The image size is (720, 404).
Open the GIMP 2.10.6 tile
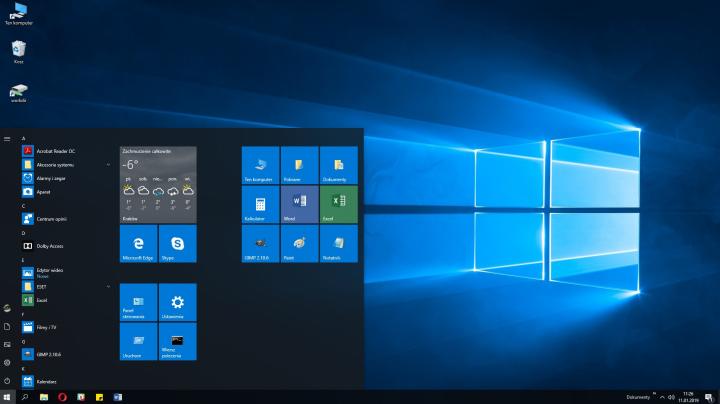(x=260, y=244)
